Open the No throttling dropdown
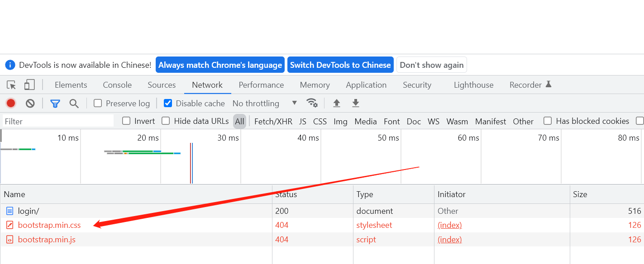Viewport: 644px width, 264px height. 265,104
